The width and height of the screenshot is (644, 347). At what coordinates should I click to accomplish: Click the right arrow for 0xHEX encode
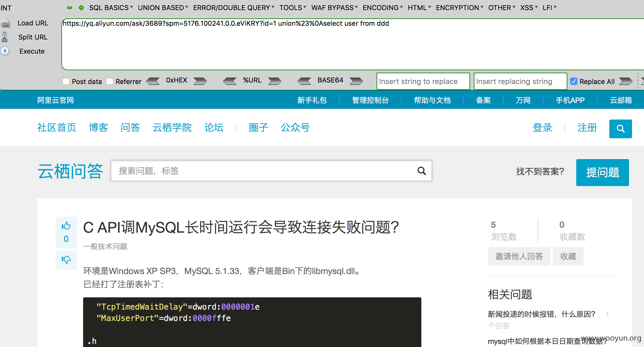point(200,81)
